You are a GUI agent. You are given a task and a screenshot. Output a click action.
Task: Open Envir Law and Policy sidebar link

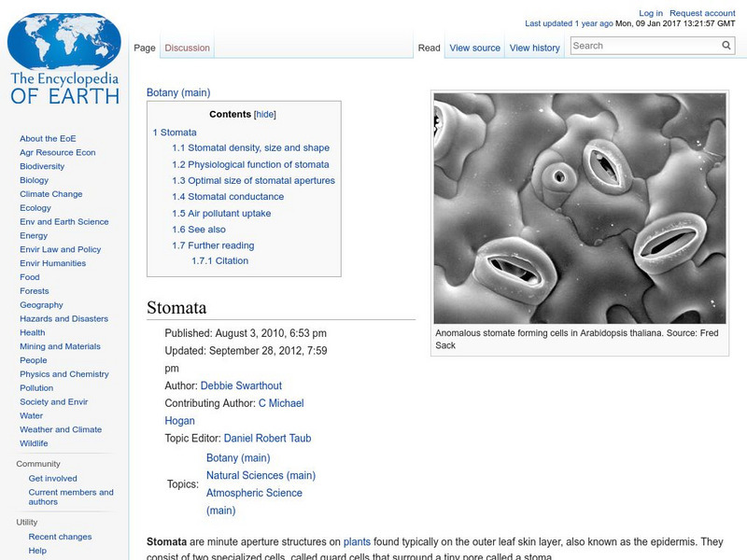click(x=60, y=249)
